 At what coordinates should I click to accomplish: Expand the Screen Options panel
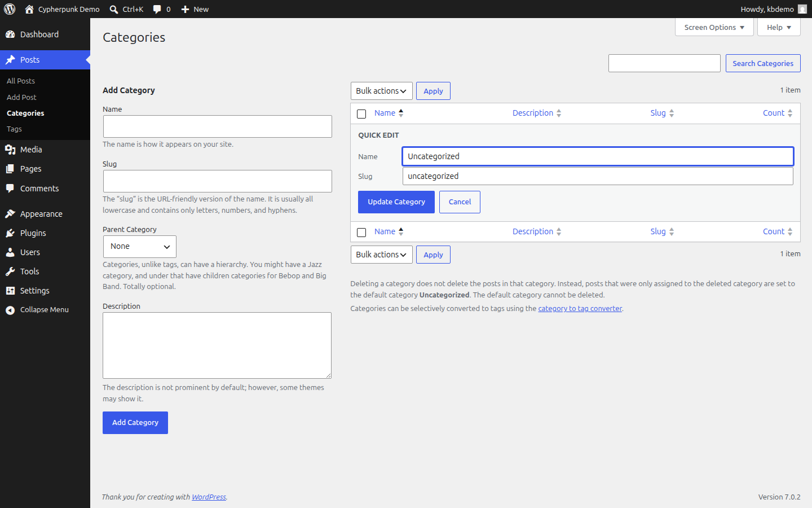tap(714, 27)
